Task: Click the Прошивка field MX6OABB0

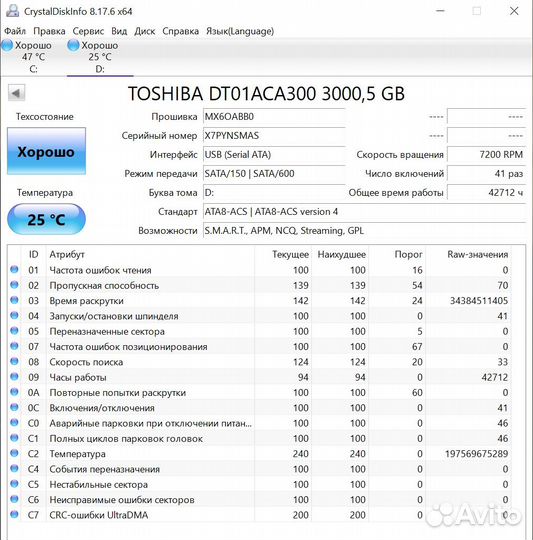Action: coord(274,117)
